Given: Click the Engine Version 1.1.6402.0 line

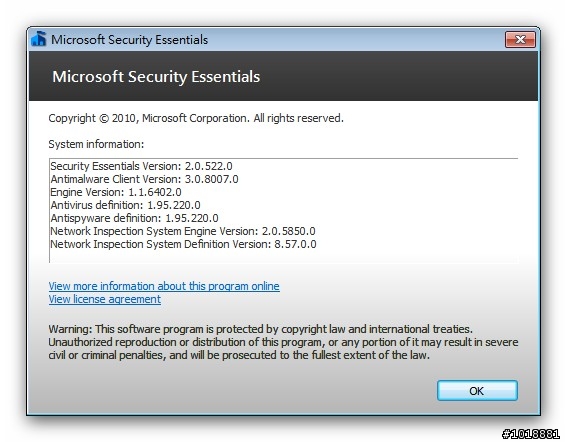Looking at the screenshot, I should 116,192.
